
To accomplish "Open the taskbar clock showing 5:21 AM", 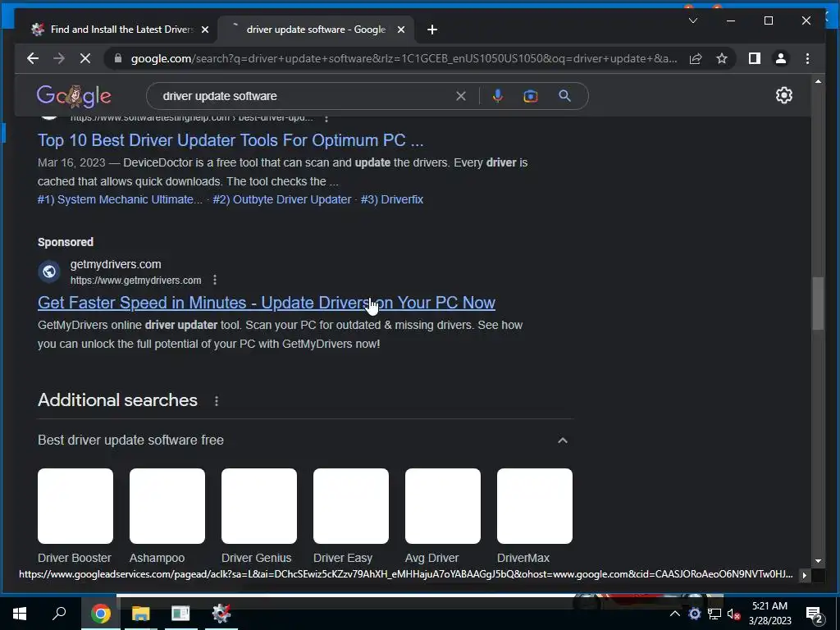I will (x=769, y=614).
